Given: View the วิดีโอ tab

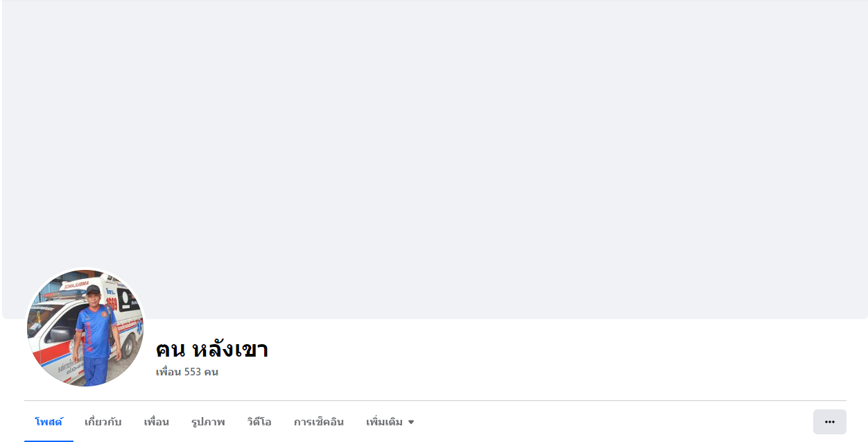Looking at the screenshot, I should tap(259, 422).
